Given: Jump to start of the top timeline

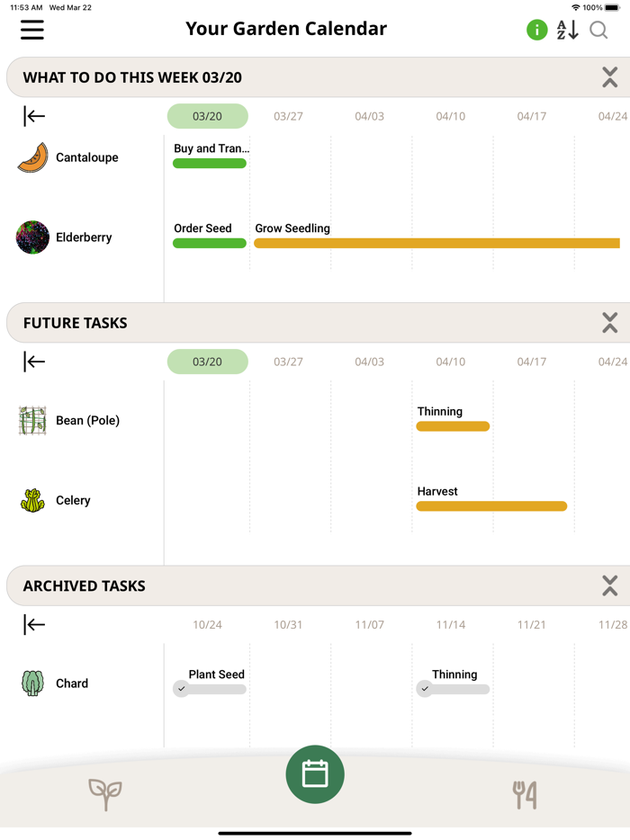Looking at the screenshot, I should [32, 115].
